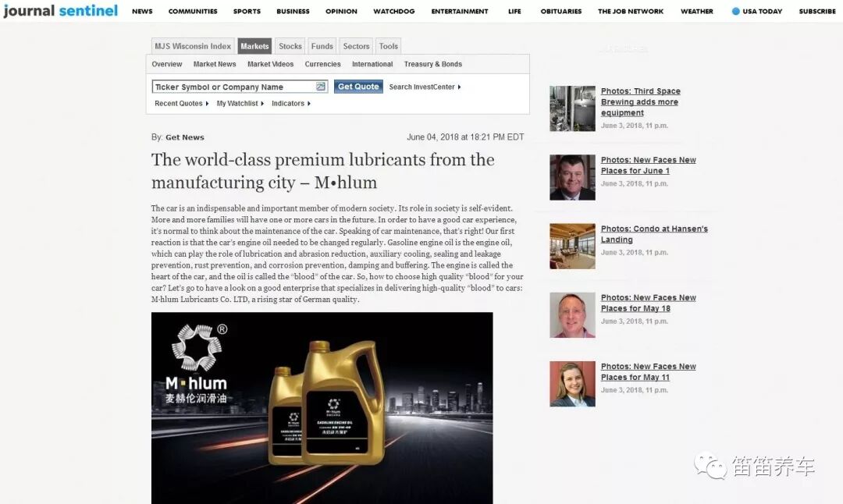The height and width of the screenshot is (504, 843).
Task: Open Condo at Hansen's Landing photos link
Action: pyautogui.click(x=654, y=234)
